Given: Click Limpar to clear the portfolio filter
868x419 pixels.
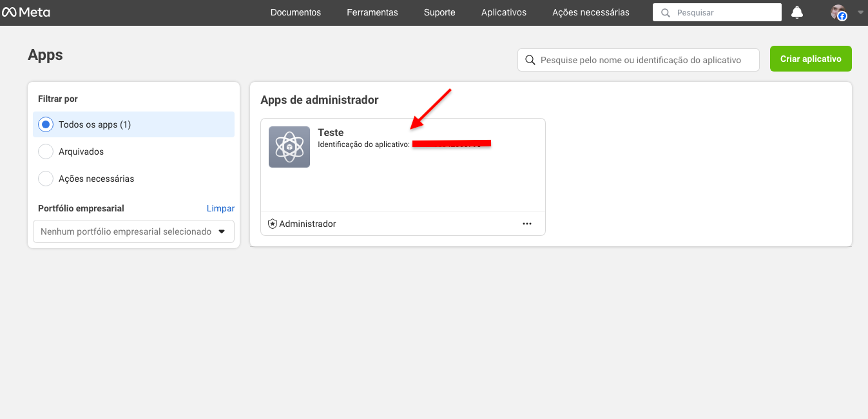Looking at the screenshot, I should tap(220, 208).
